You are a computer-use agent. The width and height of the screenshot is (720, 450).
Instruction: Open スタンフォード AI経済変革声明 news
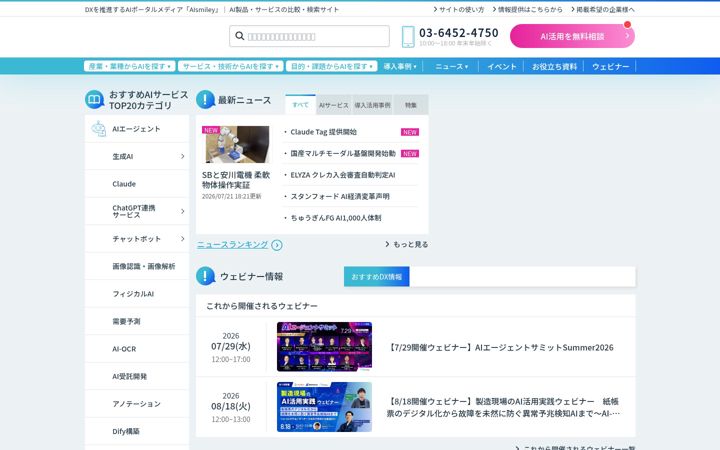pyautogui.click(x=340, y=197)
